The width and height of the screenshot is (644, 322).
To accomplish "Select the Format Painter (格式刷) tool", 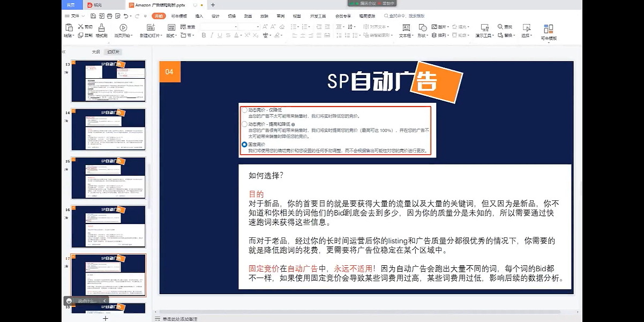I will [x=102, y=30].
